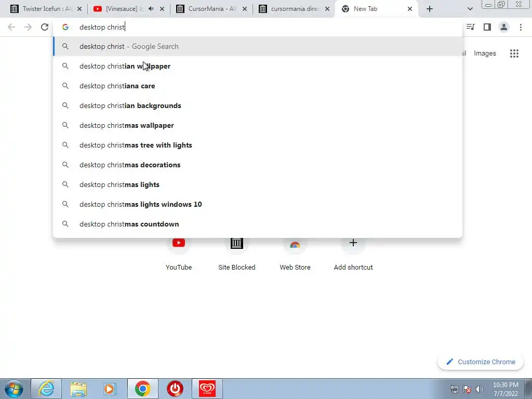Choose 'desktop christmas tree with lights' suggestion
The width and height of the screenshot is (532, 399).
click(x=258, y=145)
